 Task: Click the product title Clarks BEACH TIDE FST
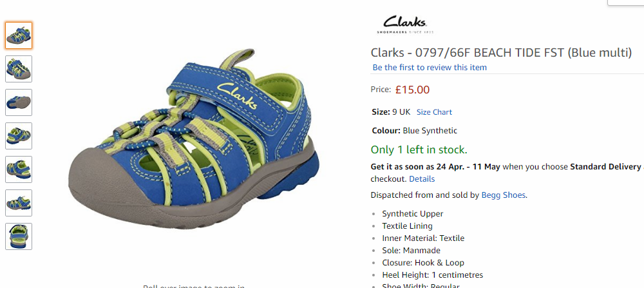click(501, 53)
